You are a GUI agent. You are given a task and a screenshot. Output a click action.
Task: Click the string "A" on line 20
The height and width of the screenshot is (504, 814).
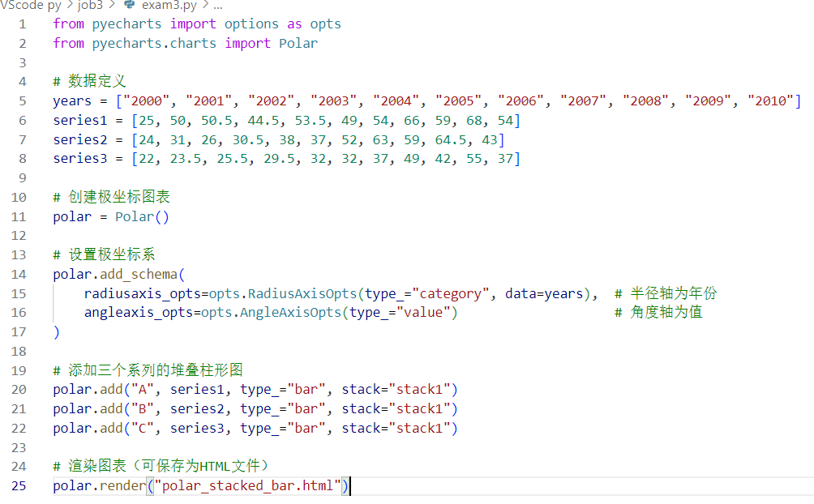(142, 390)
